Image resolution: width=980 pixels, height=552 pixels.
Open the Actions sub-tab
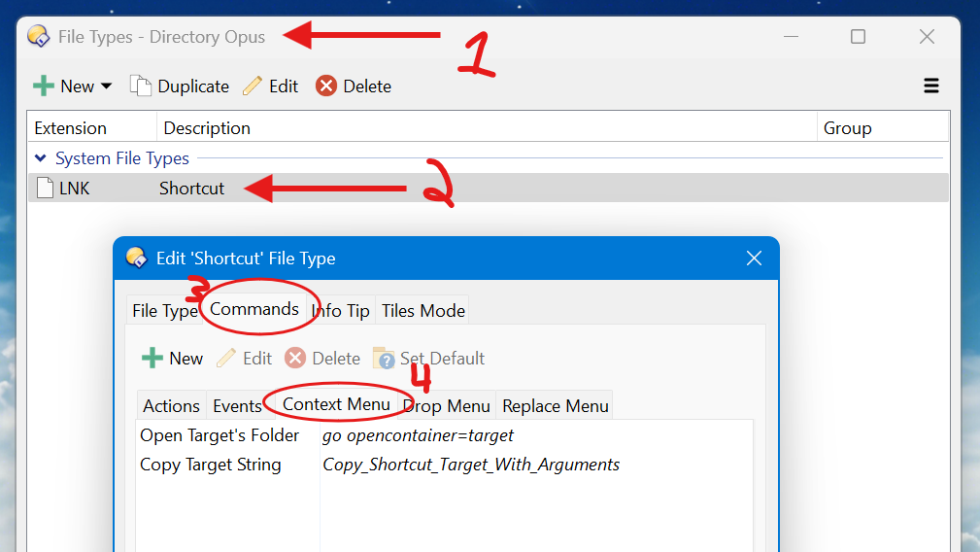point(171,406)
